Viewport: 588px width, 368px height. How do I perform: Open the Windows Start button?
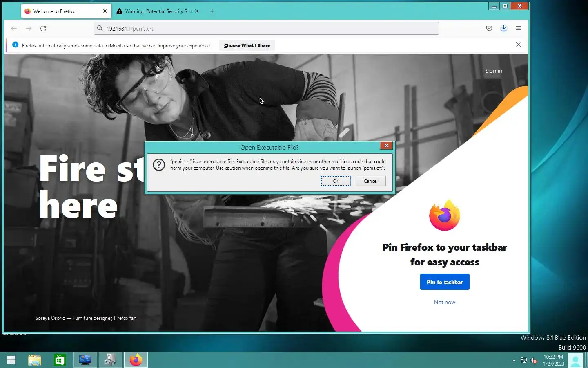point(11,360)
